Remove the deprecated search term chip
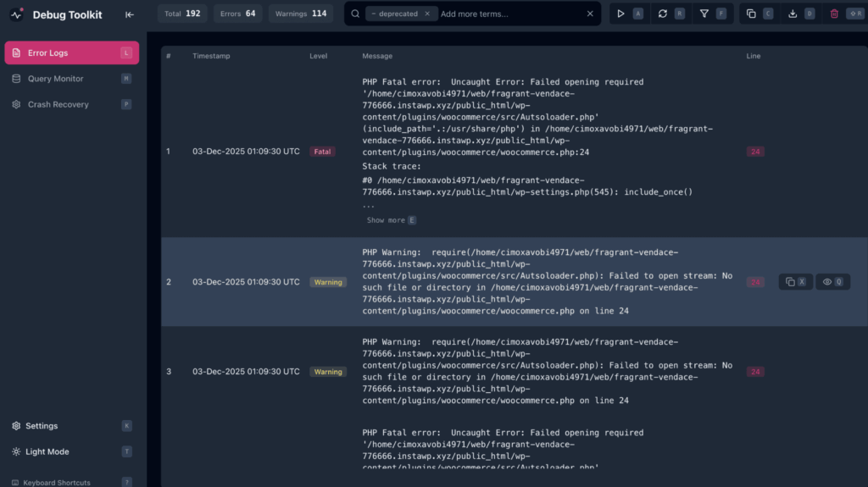Screen dimensions: 868x487 [427, 14]
